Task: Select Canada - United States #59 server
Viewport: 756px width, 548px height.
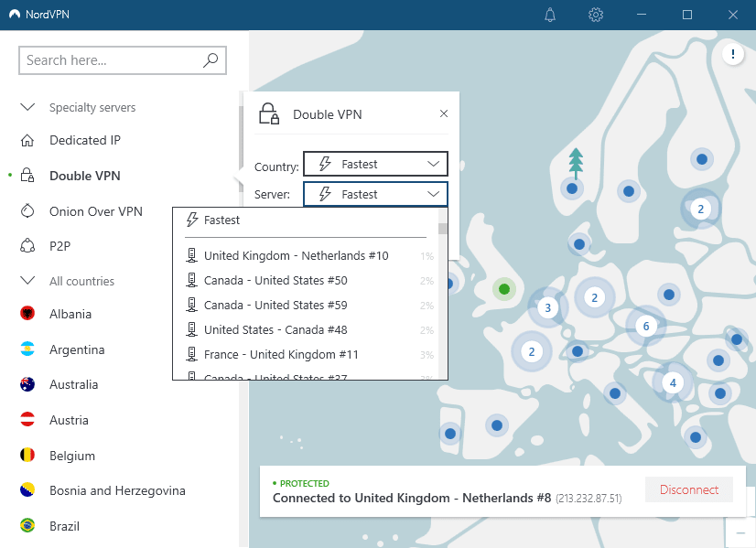Action: pos(305,305)
